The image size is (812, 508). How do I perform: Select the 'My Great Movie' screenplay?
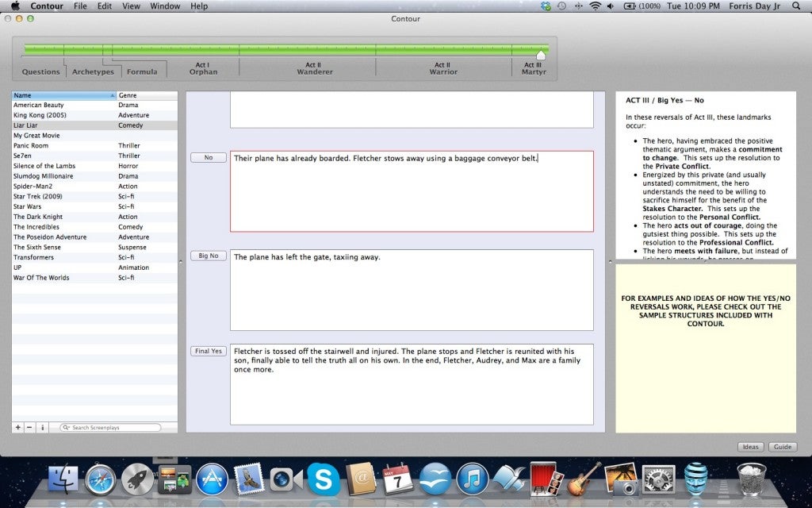(95, 135)
